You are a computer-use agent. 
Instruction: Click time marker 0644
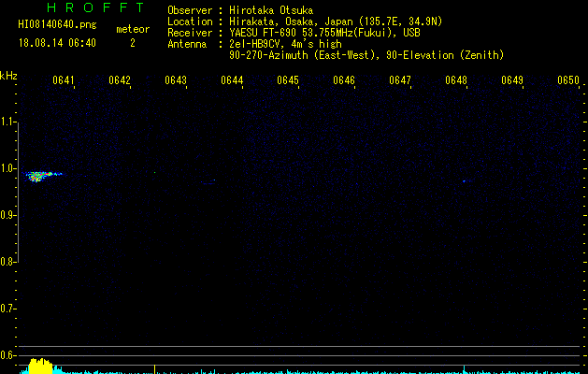[x=232, y=80]
